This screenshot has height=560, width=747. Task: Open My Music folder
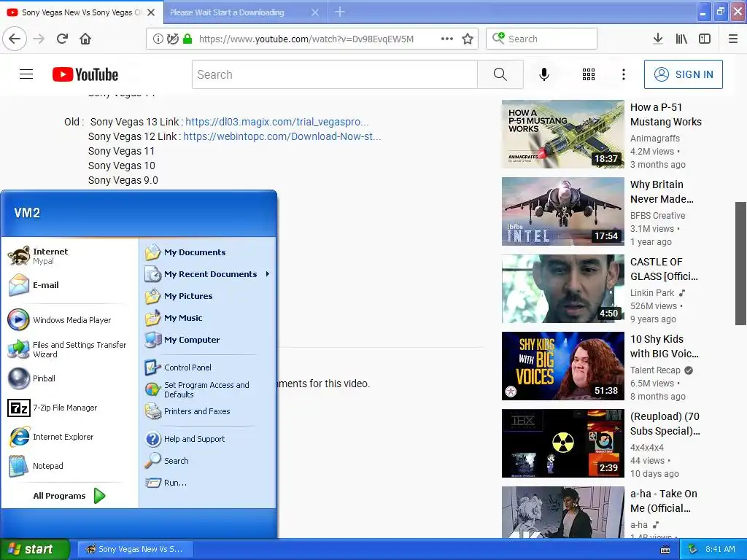point(208,318)
